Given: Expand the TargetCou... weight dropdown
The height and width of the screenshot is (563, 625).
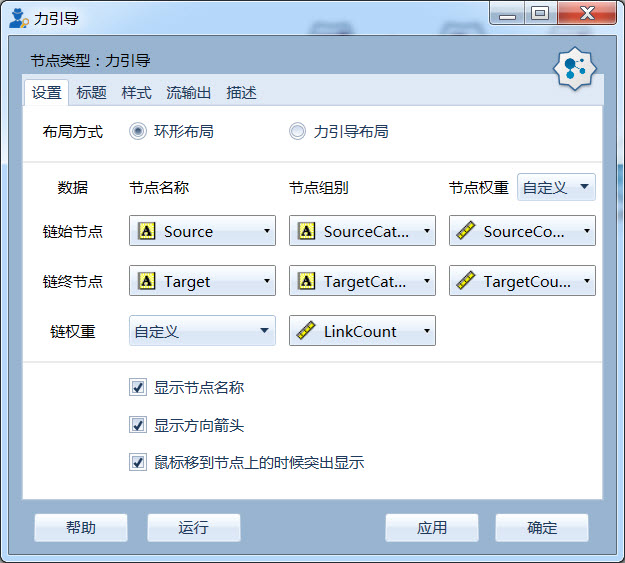Looking at the screenshot, I should (x=522, y=281).
